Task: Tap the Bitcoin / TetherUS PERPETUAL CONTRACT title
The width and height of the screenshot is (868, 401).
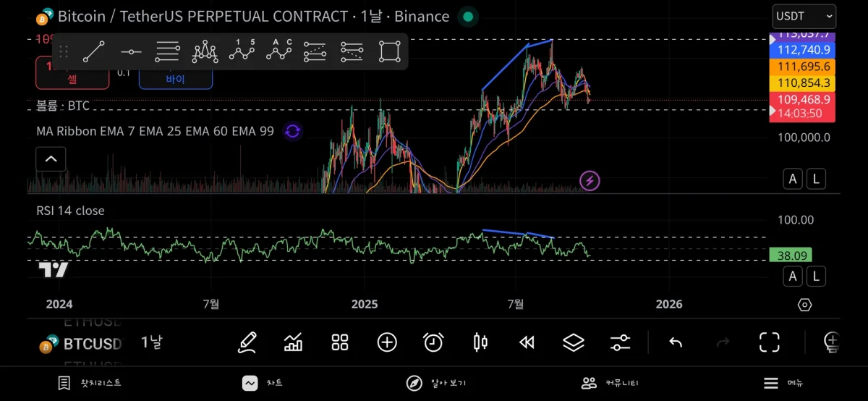Action: coord(254,16)
